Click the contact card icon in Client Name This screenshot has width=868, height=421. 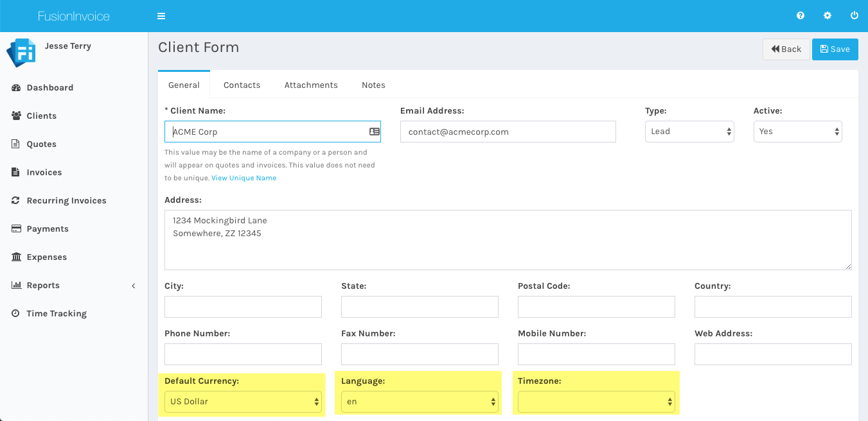[x=374, y=132]
